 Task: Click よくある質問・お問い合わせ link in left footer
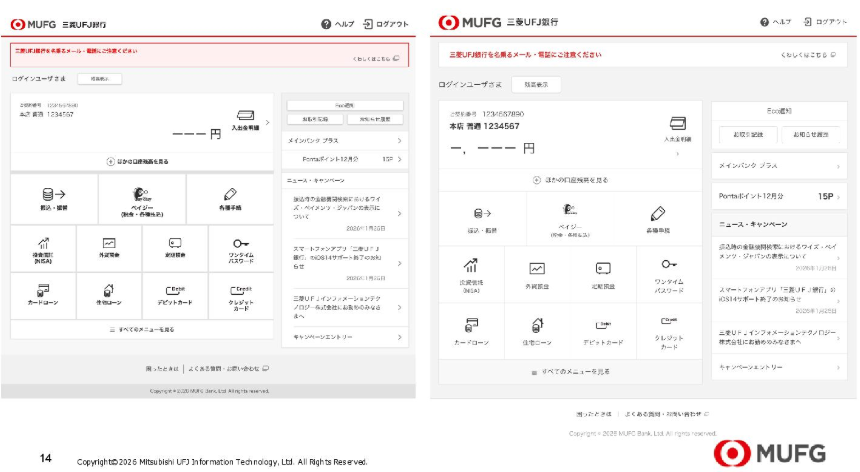228,369
